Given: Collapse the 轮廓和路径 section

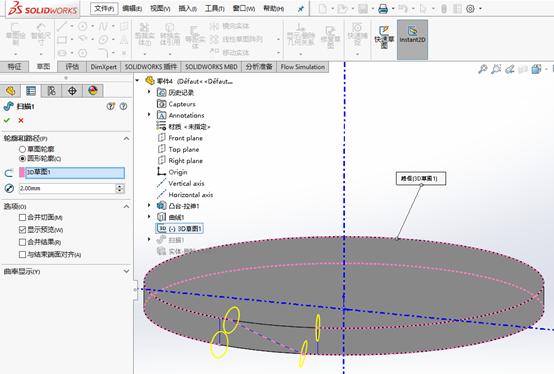Looking at the screenshot, I should [x=126, y=138].
